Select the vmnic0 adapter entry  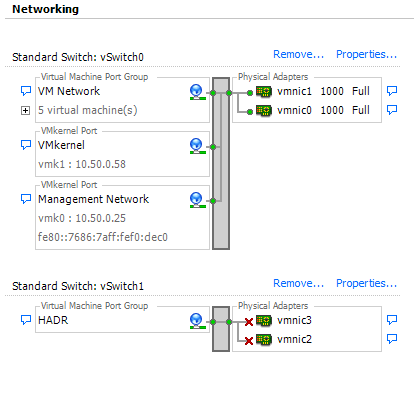pos(313,110)
